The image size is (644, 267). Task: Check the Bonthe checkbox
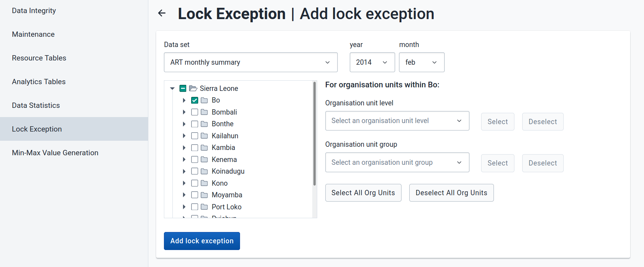tap(195, 124)
